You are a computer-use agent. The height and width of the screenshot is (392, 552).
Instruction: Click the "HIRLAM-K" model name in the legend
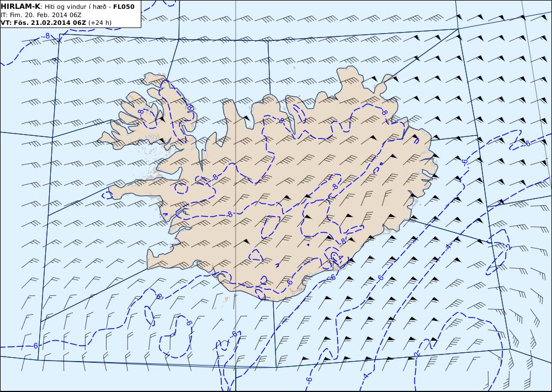(20, 7)
